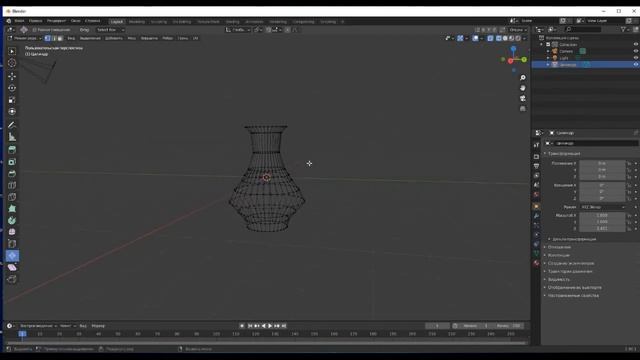
Task: Click the outliner search field
Action: 583,29
